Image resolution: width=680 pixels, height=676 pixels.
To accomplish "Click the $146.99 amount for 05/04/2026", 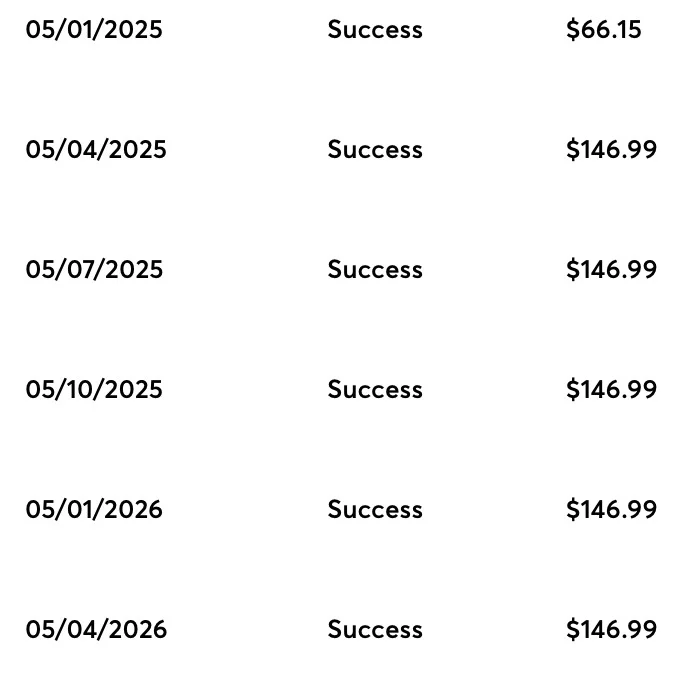I will coord(612,630).
